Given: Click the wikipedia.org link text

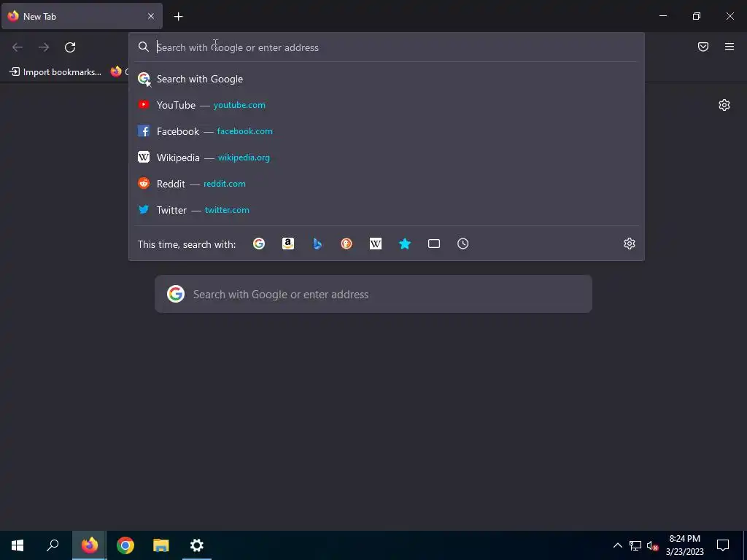Looking at the screenshot, I should pos(244,157).
